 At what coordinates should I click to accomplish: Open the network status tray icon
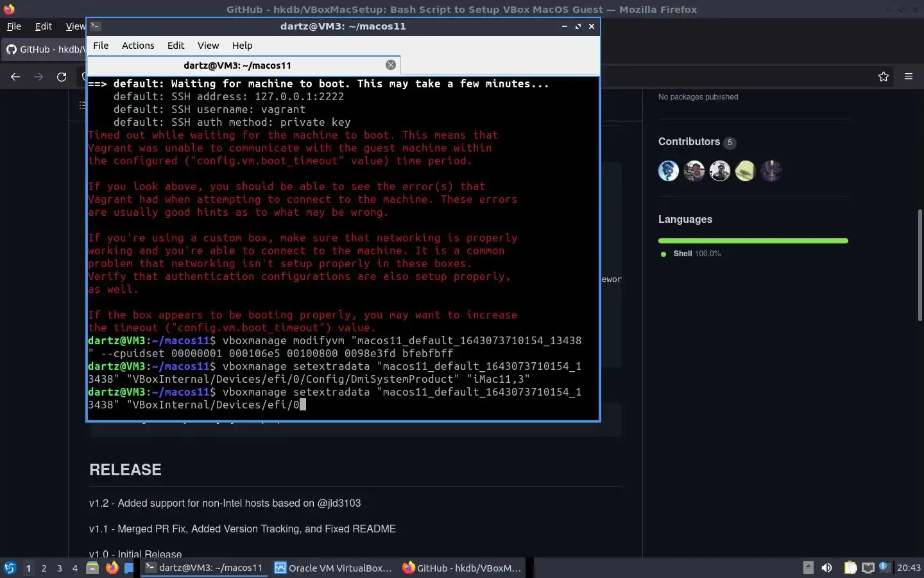point(868,568)
